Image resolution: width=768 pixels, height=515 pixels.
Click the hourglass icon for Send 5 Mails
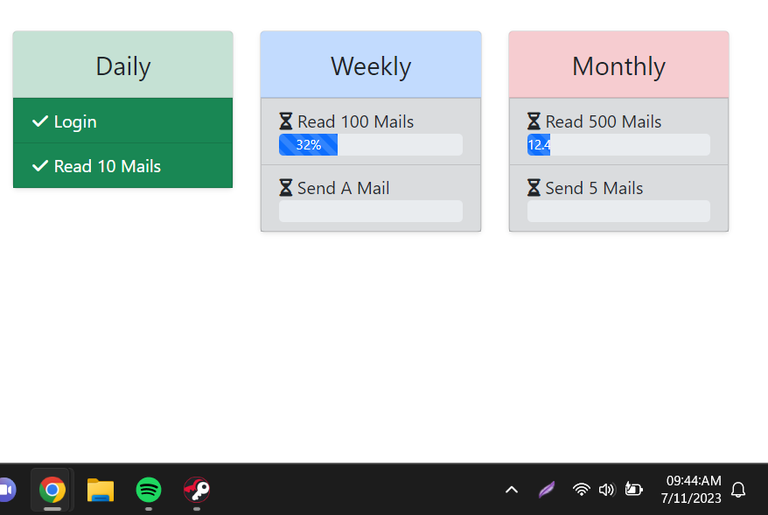click(534, 188)
